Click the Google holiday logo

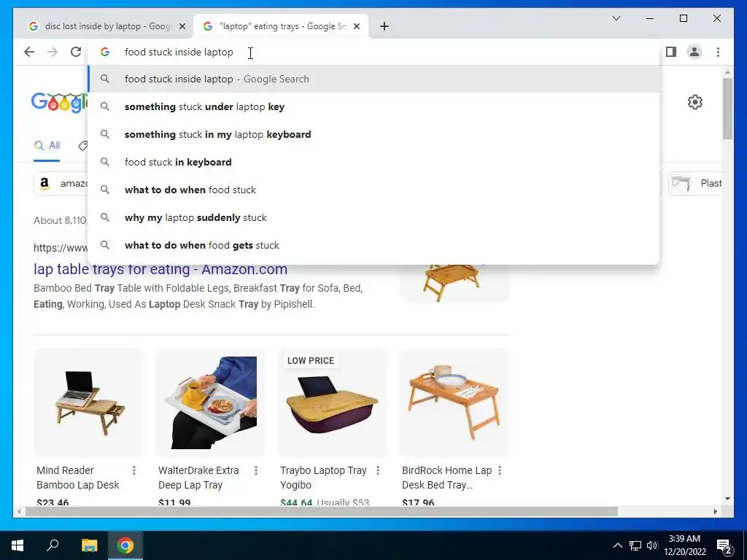(60, 103)
